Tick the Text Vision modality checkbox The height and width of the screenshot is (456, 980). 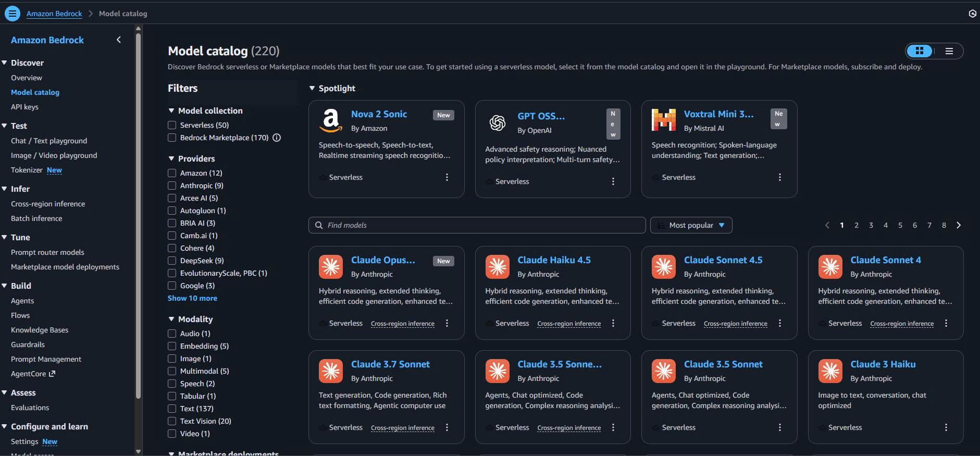172,421
